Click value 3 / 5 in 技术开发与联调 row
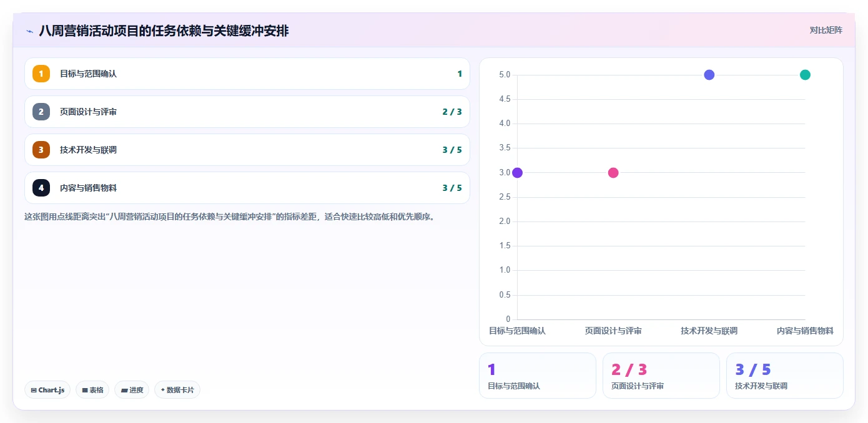The height and width of the screenshot is (423, 868). (x=452, y=150)
